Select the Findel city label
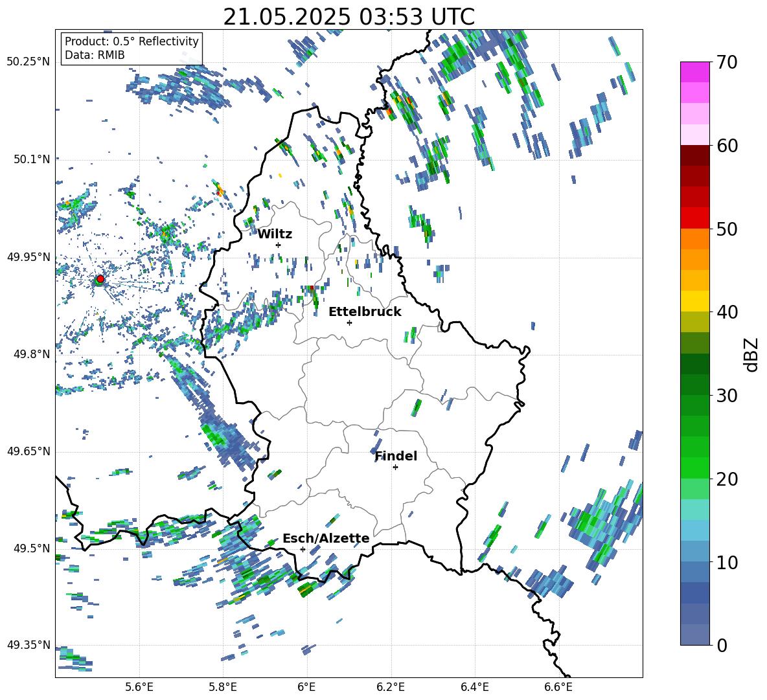The image size is (767, 700). [396, 456]
